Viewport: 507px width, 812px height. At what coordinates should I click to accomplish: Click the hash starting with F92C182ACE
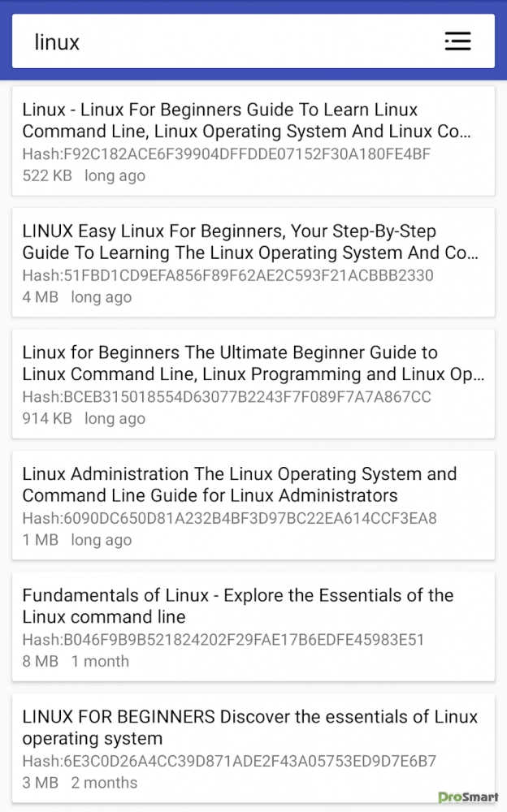pyautogui.click(x=227, y=153)
